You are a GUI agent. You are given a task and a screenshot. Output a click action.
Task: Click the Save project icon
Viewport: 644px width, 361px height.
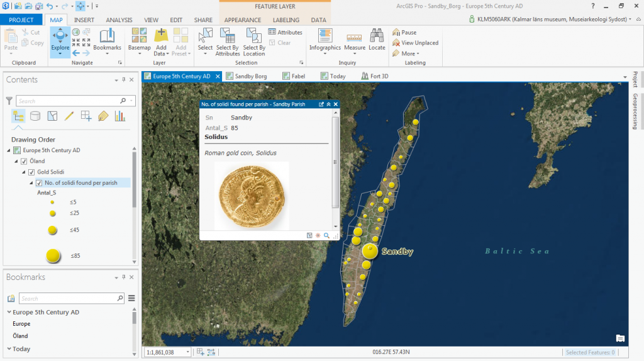coord(38,6)
